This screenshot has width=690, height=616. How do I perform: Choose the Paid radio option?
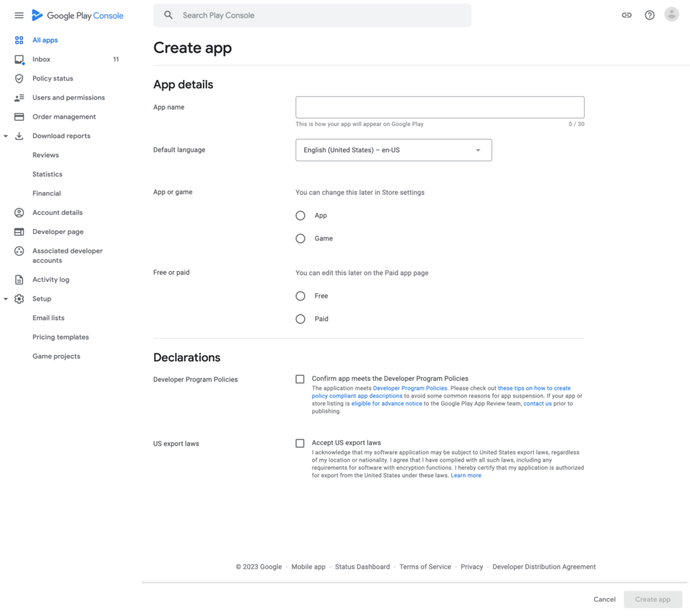tap(300, 319)
